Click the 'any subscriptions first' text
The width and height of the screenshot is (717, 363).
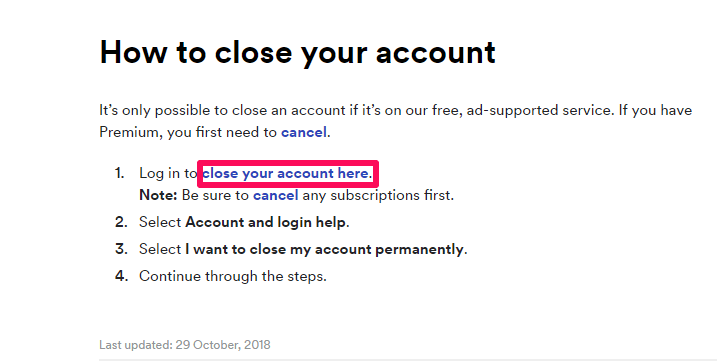click(x=377, y=196)
